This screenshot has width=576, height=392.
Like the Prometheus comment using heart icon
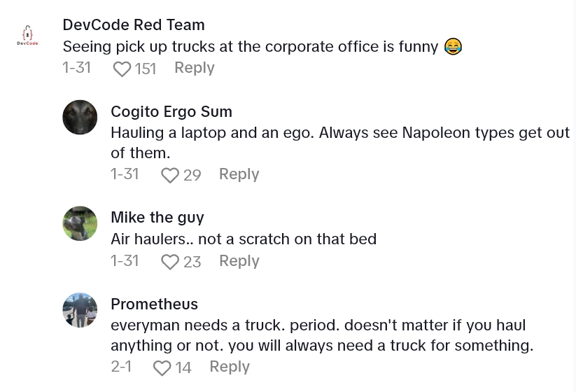(162, 367)
